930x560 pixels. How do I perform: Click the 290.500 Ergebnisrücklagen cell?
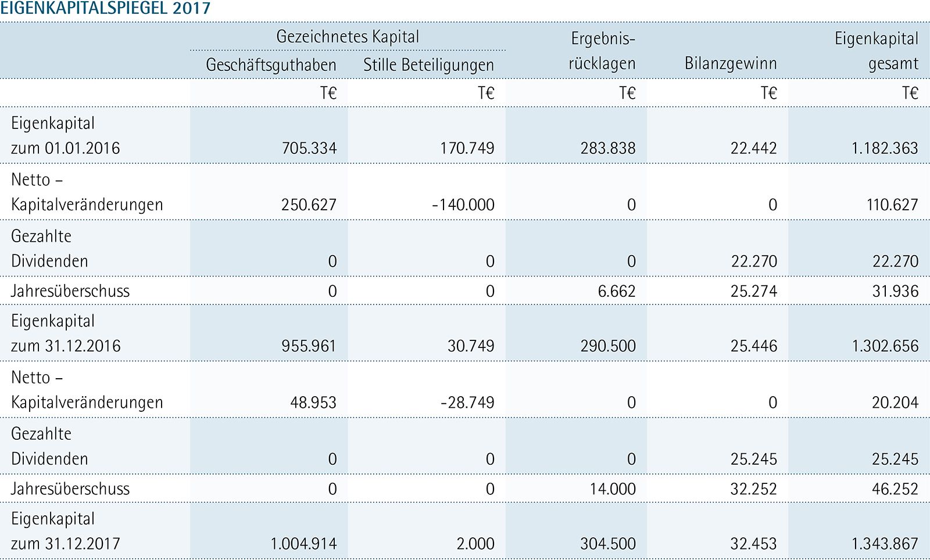pyautogui.click(x=608, y=346)
